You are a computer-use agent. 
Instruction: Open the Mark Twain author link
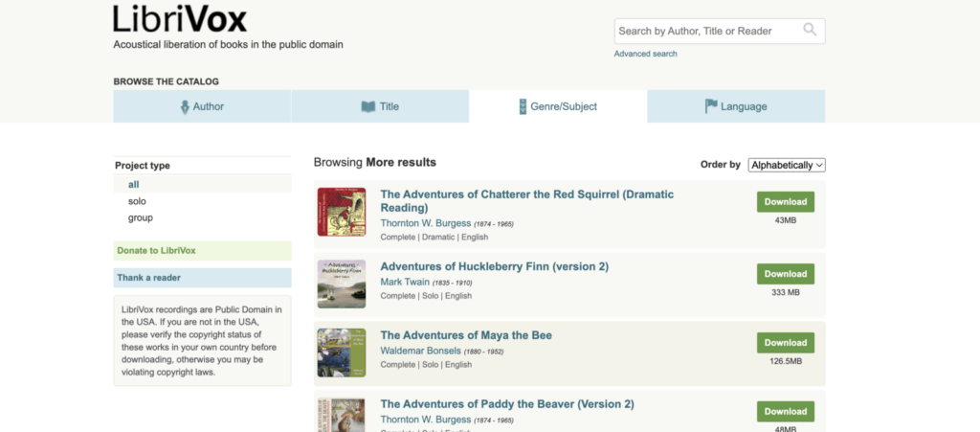(x=405, y=282)
